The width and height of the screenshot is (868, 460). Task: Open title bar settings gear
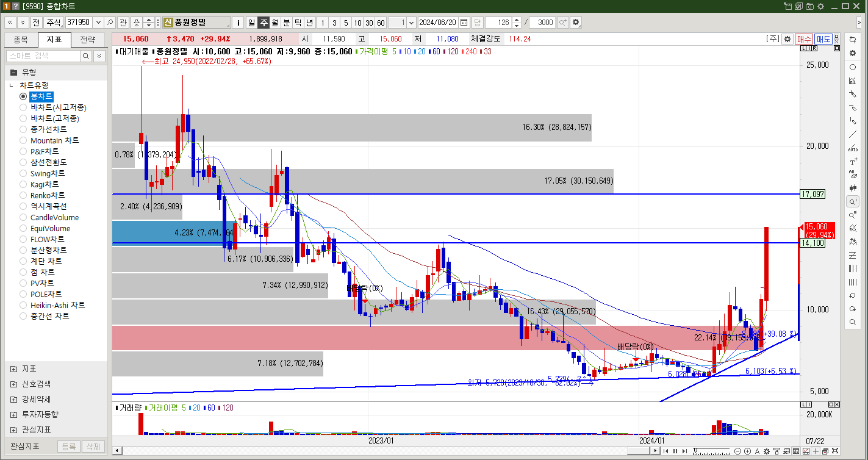pyautogui.click(x=820, y=5)
